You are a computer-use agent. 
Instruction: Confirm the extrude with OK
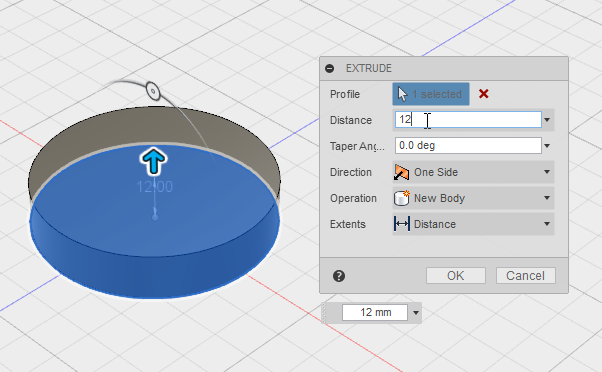(456, 276)
